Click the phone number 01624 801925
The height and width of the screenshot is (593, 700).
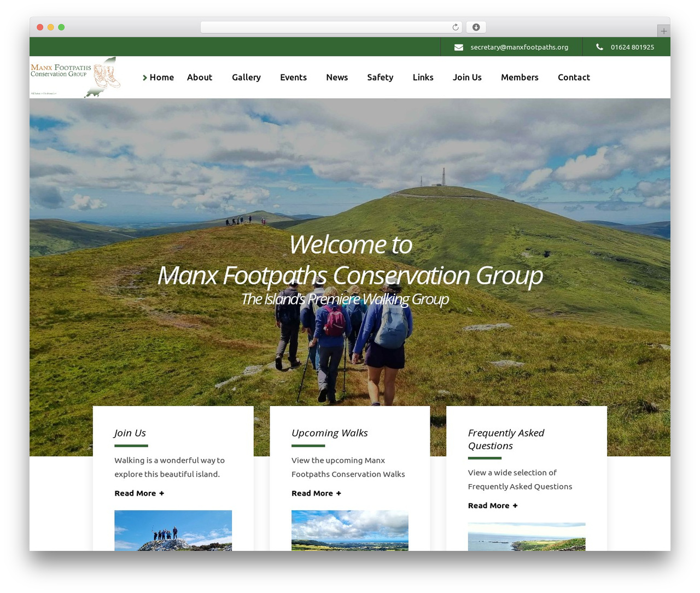click(x=632, y=47)
